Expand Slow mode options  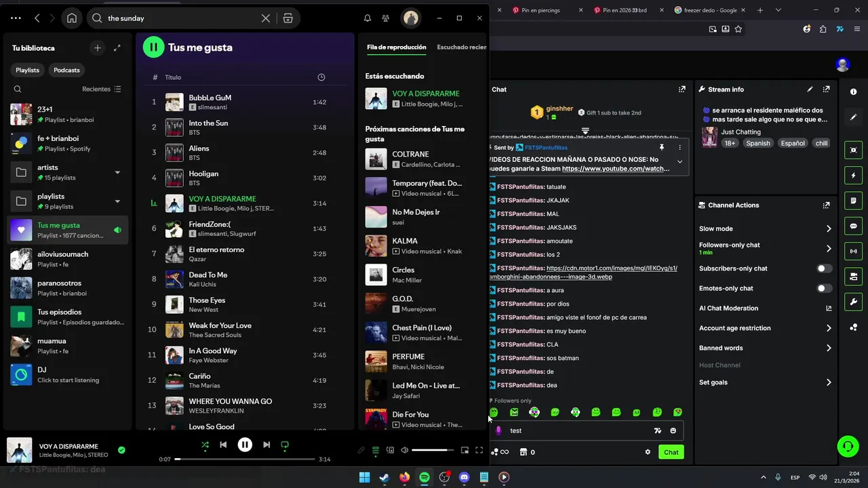(x=829, y=228)
